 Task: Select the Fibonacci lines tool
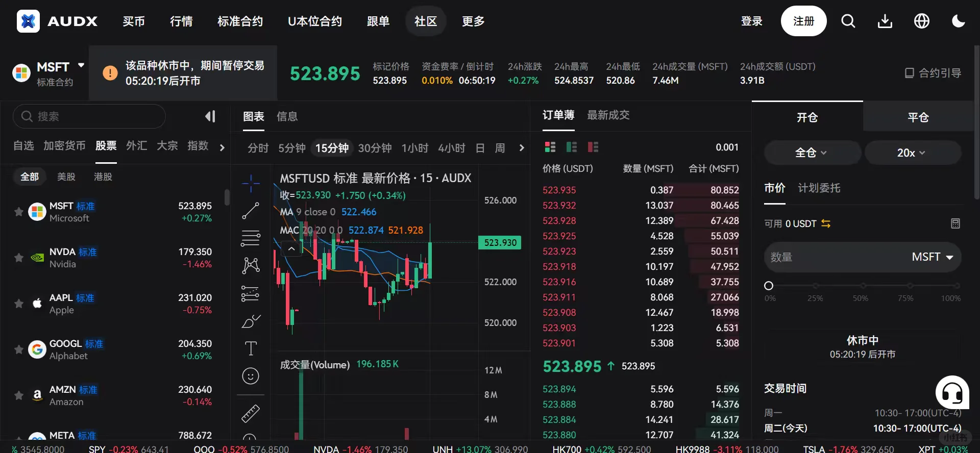tap(251, 238)
